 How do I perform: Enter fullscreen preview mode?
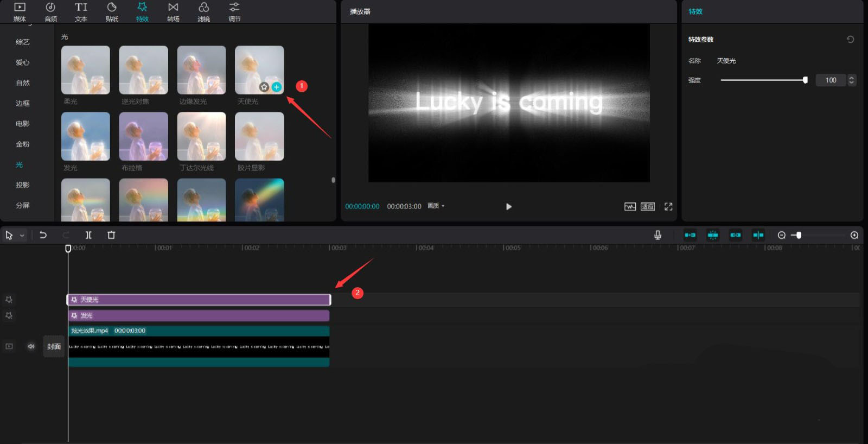[668, 206]
